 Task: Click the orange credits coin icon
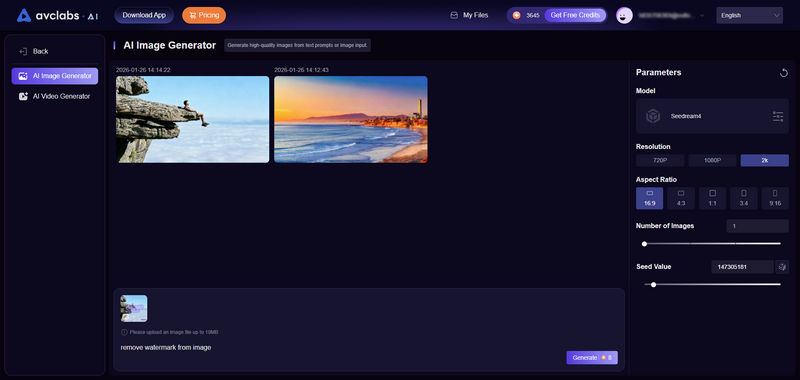click(x=516, y=15)
